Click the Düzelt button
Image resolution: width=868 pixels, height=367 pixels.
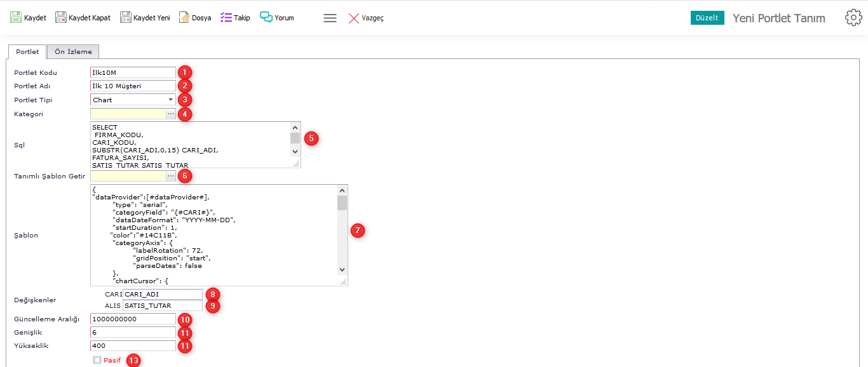coord(707,18)
